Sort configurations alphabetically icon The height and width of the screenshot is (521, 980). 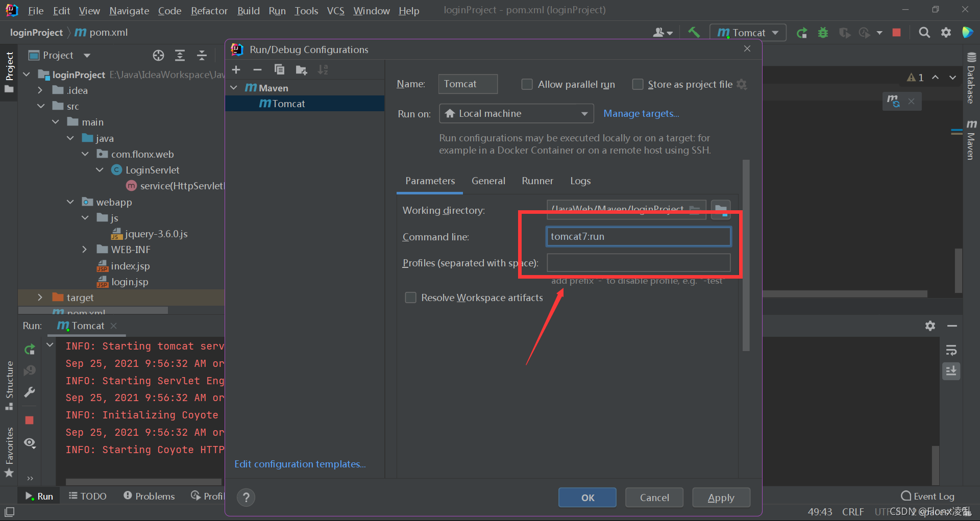coord(323,70)
